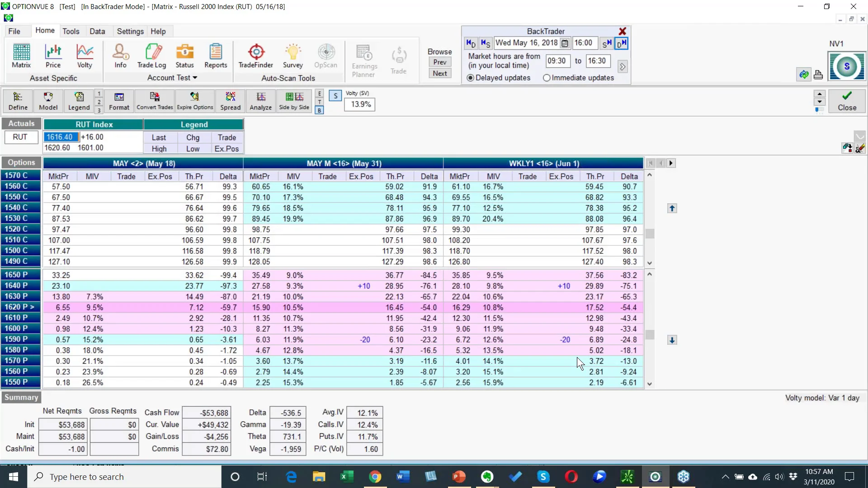Open the account Info icon
The height and width of the screenshot is (488, 868).
pyautogui.click(x=120, y=56)
